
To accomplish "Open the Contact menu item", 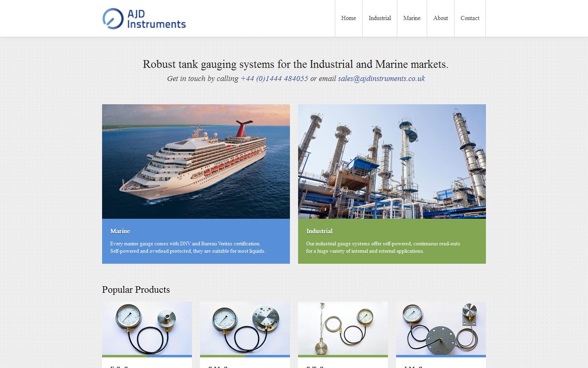I will pyautogui.click(x=470, y=18).
